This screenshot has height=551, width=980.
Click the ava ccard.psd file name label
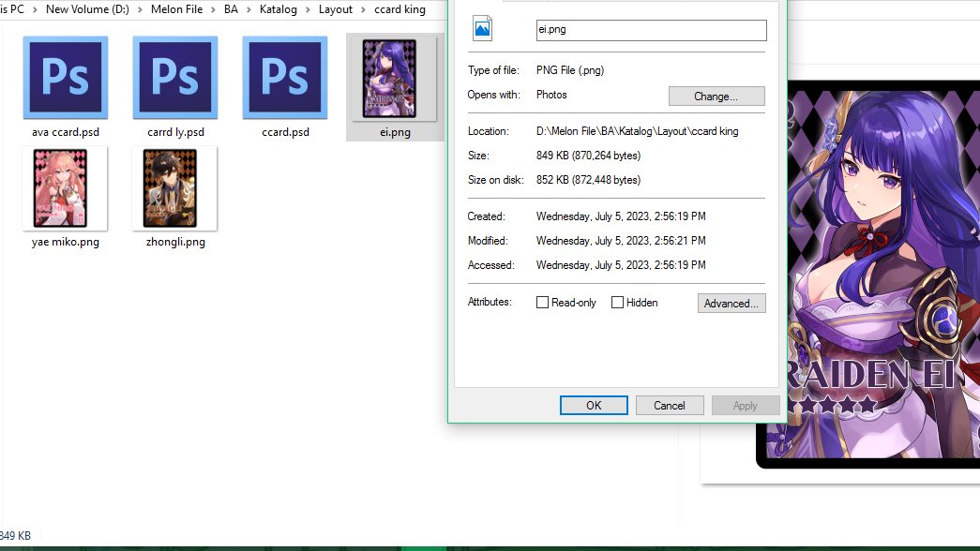(66, 132)
